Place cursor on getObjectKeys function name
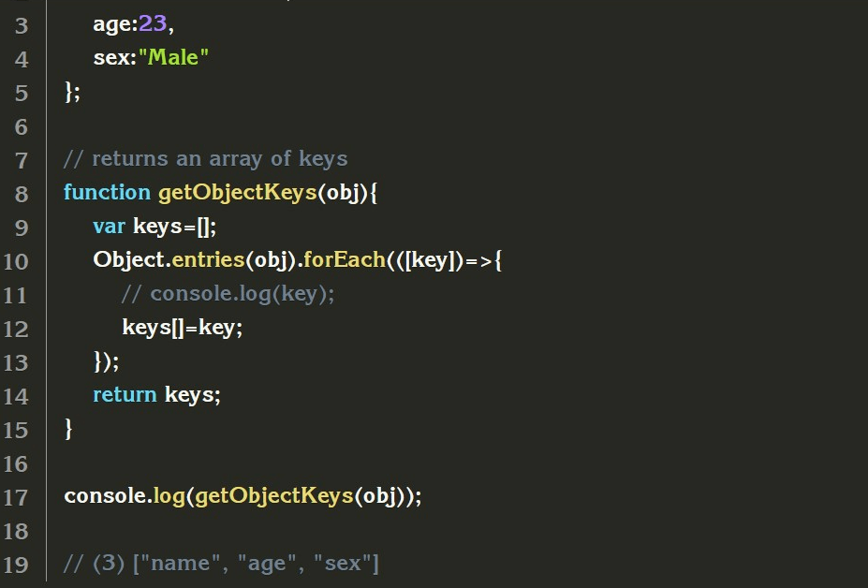Screen dimensions: 868x588 (238, 193)
